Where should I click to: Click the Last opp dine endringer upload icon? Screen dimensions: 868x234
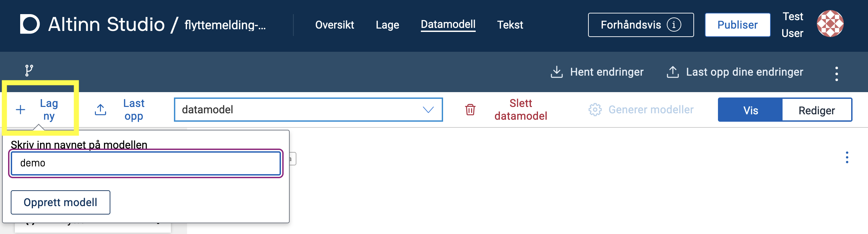tap(672, 72)
